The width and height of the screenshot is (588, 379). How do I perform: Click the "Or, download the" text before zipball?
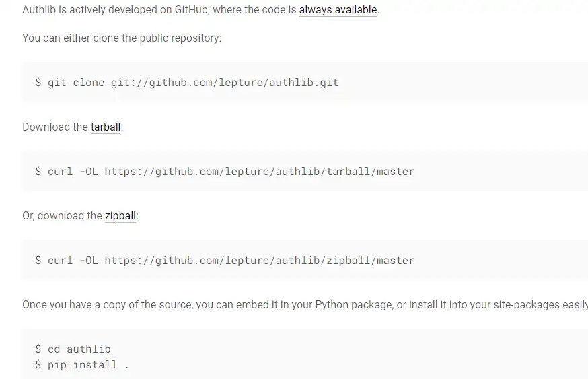tap(62, 215)
